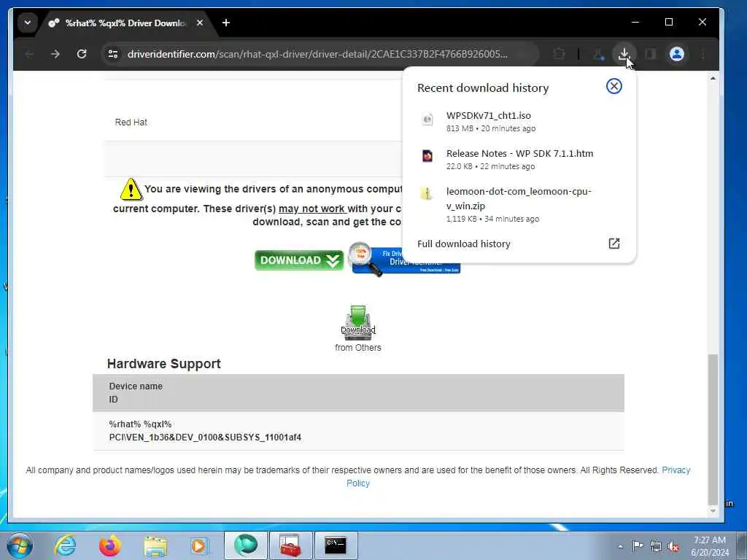The height and width of the screenshot is (560, 747).
Task: Click the page scrollbar down arrow
Action: point(713,511)
